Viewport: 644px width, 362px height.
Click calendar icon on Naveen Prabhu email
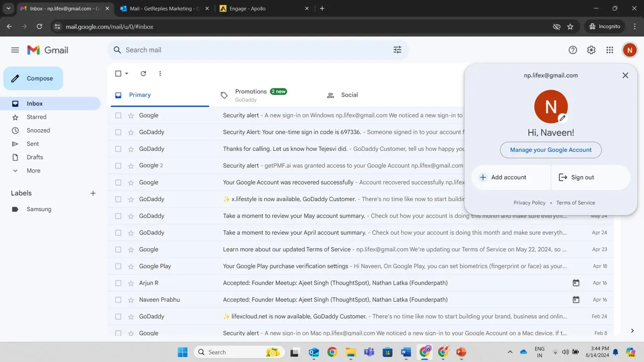click(576, 300)
